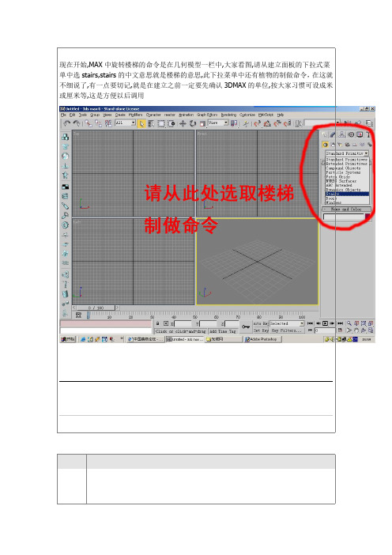Activate the Select and Rotate tool

coord(193,123)
